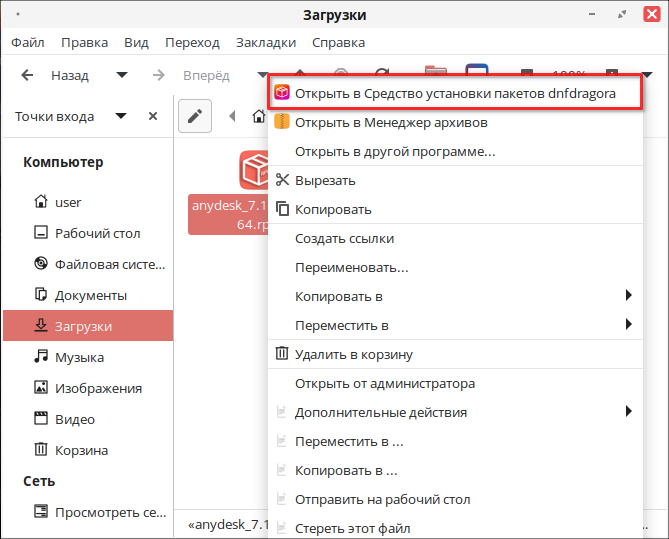Click the scissors Вырезать icon

tap(282, 180)
